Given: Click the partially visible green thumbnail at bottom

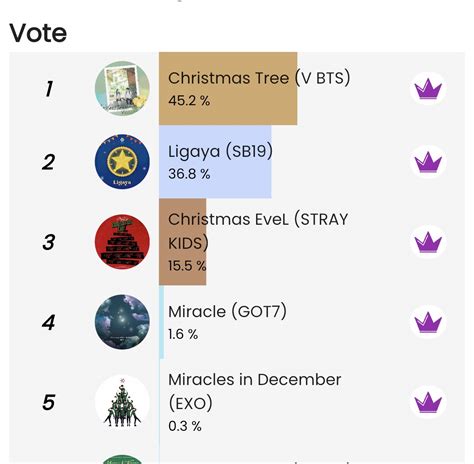Looking at the screenshot, I should coord(122,459).
